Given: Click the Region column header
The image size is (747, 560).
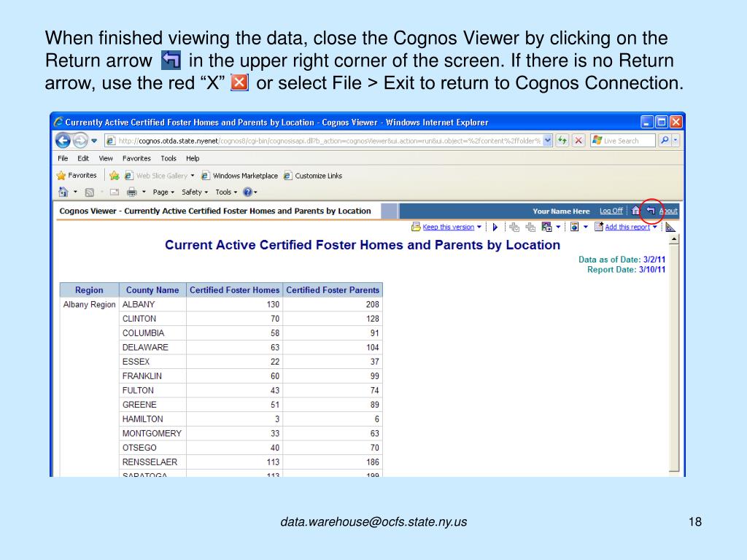Looking at the screenshot, I should (89, 290).
